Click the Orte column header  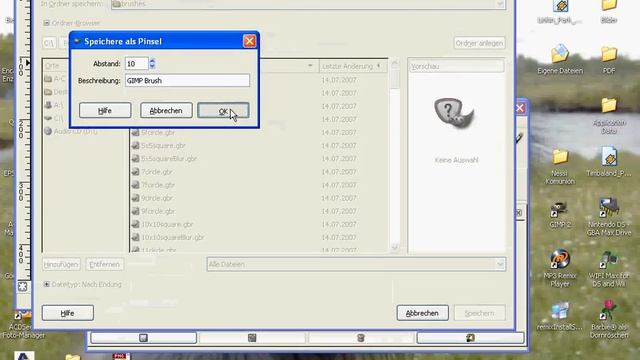[x=56, y=66]
